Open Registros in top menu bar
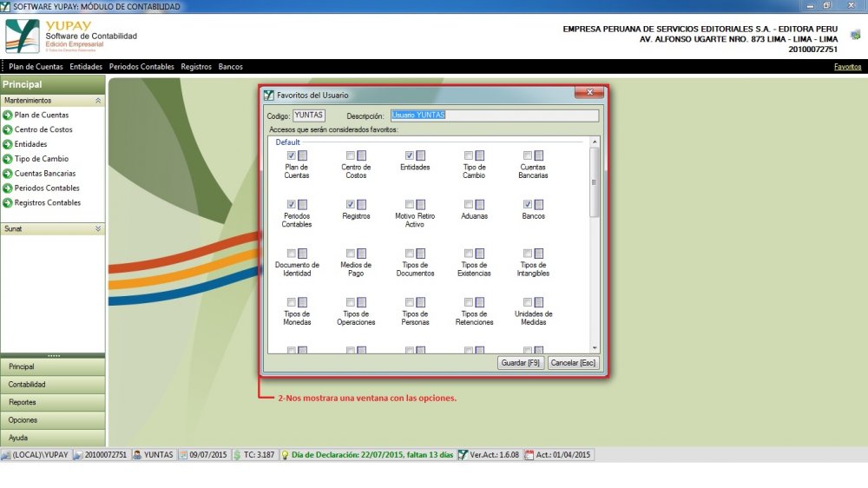868x488 pixels. click(196, 67)
